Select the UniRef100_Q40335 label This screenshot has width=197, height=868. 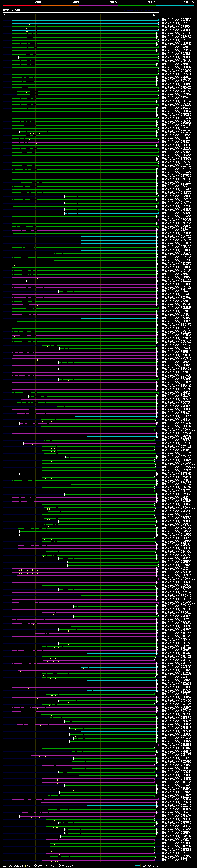click(177, 108)
